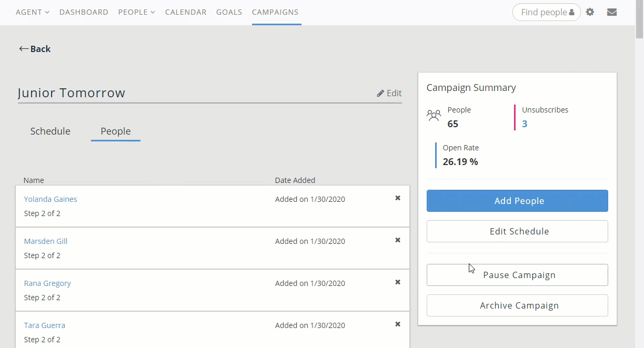
Task: Open the Dashboard menu item
Action: tap(84, 12)
